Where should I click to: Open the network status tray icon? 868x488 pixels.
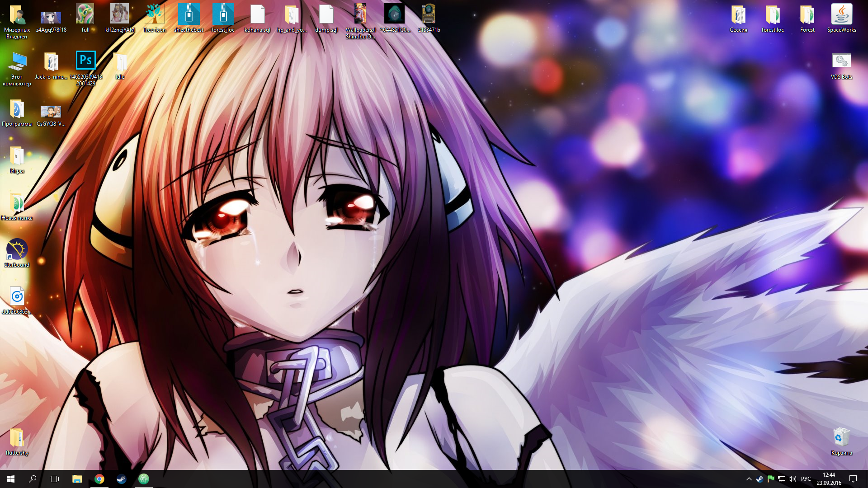[x=781, y=479]
